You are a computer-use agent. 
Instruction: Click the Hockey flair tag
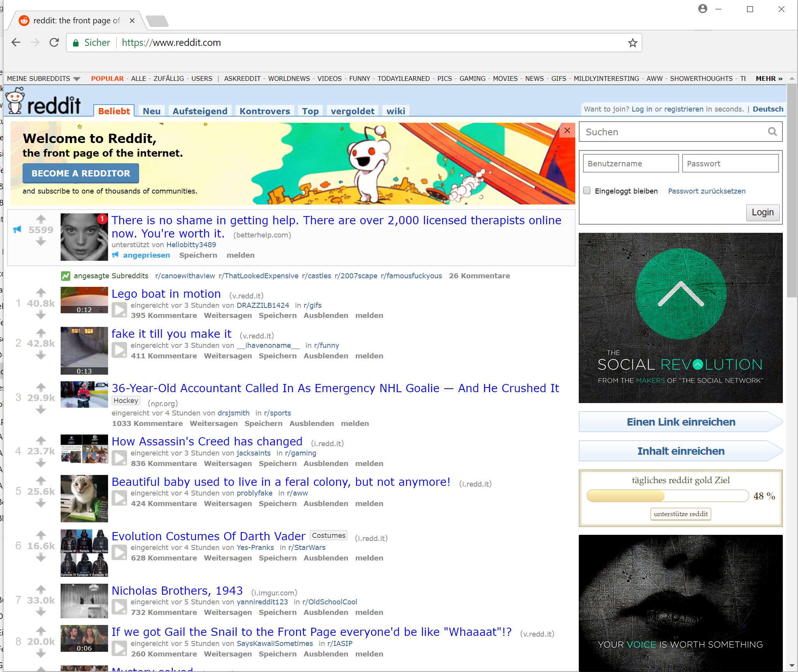(126, 401)
